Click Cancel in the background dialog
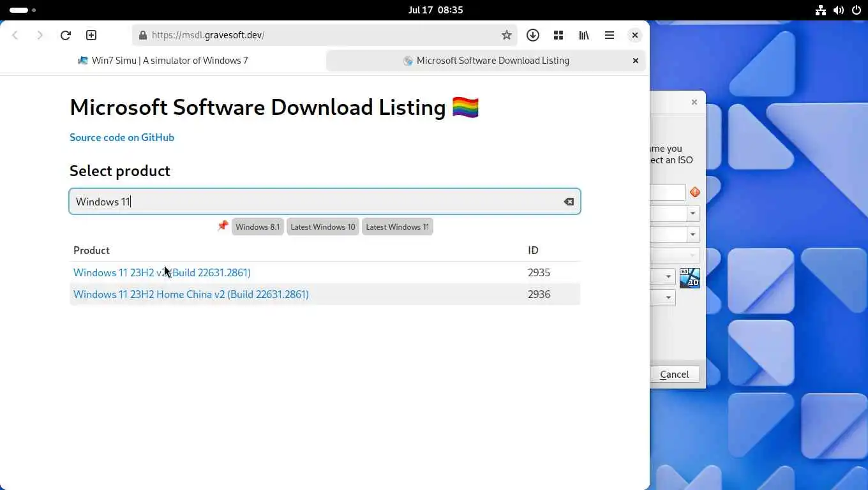The height and width of the screenshot is (490, 868). (675, 375)
